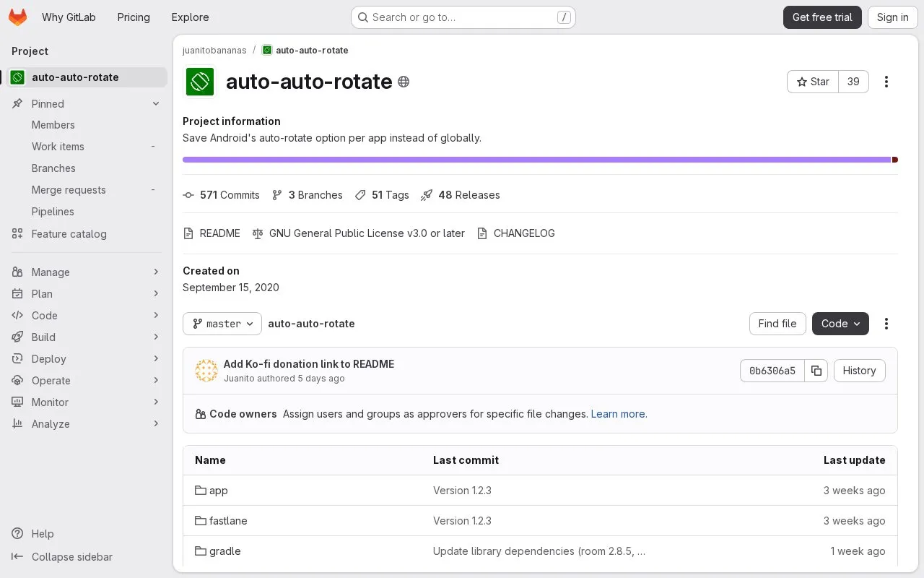Click the fastlane folder icon
This screenshot has height=578, width=924.
pos(201,521)
